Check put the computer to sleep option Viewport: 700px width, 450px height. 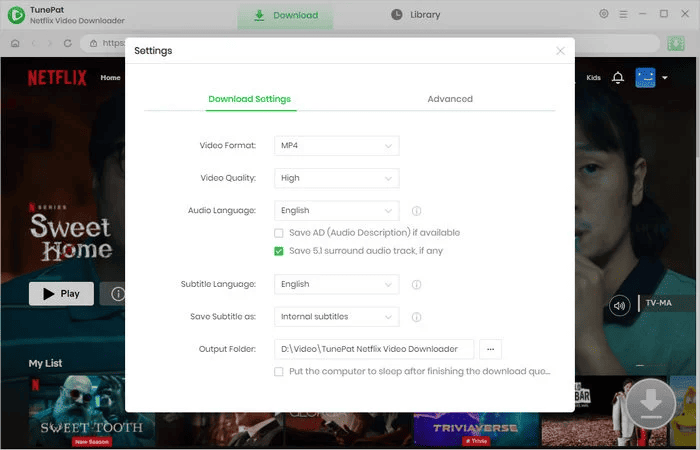[279, 371]
